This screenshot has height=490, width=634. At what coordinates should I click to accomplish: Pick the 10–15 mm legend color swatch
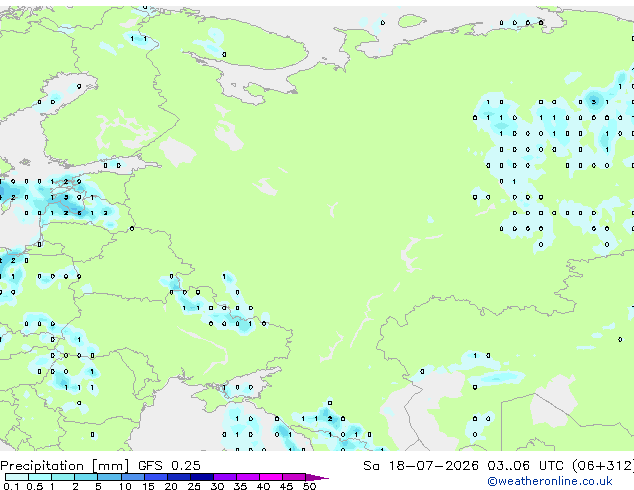click(133, 477)
